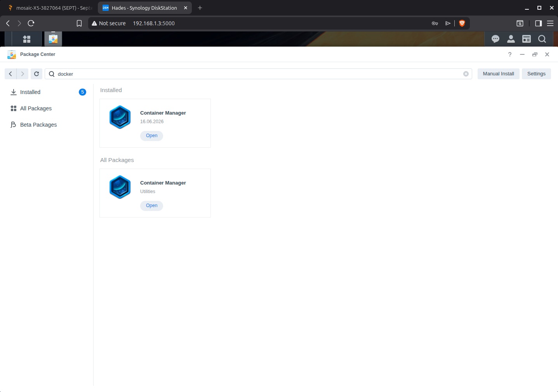558x392 pixels.
Task: Reload the browser page
Action: pyautogui.click(x=31, y=23)
